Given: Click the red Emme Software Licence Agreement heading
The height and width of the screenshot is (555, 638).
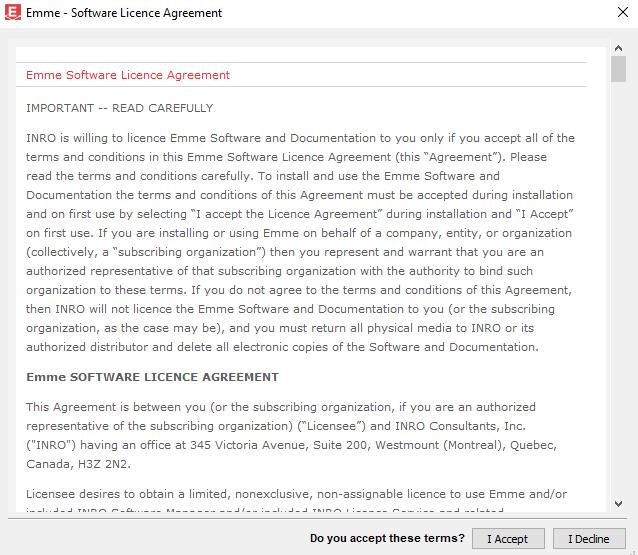Looking at the screenshot, I should click(x=128, y=75).
